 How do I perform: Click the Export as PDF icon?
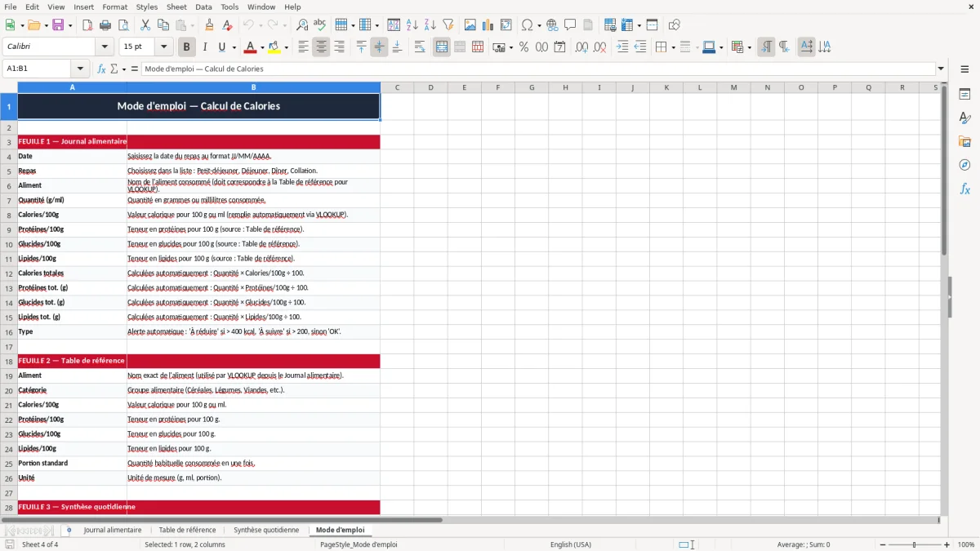[x=87, y=25]
